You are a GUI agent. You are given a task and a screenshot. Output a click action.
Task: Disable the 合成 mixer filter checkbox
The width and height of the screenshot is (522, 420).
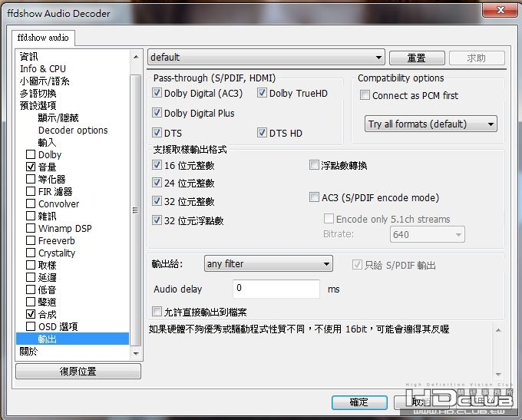tap(31, 314)
